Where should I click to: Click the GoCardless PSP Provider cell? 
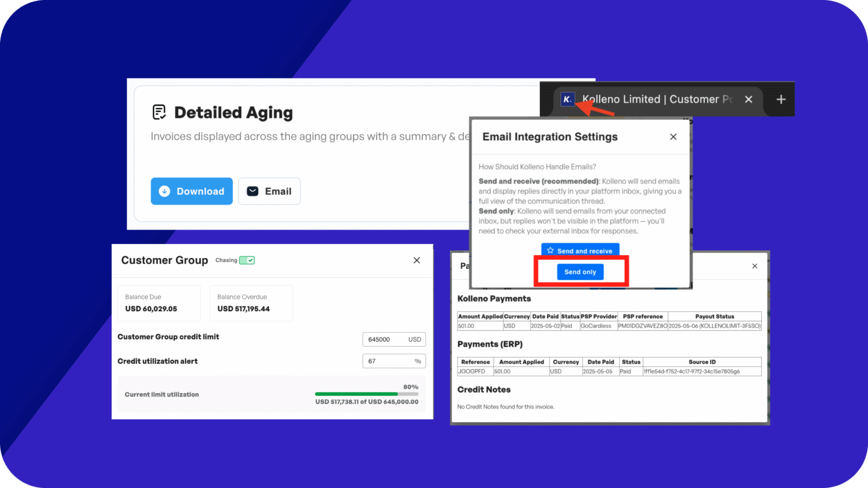(599, 325)
